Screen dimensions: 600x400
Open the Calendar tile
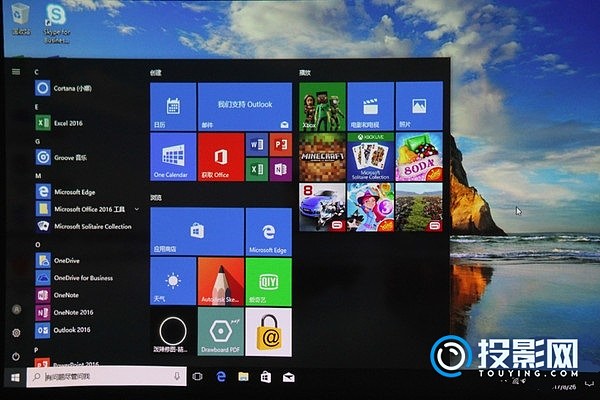173,107
